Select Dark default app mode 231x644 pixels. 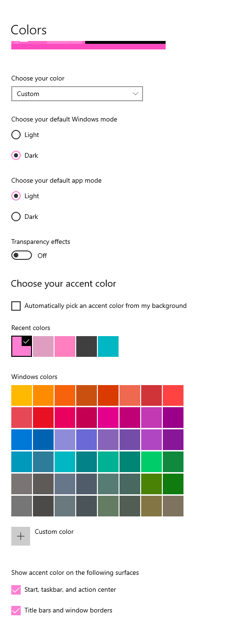point(16,217)
